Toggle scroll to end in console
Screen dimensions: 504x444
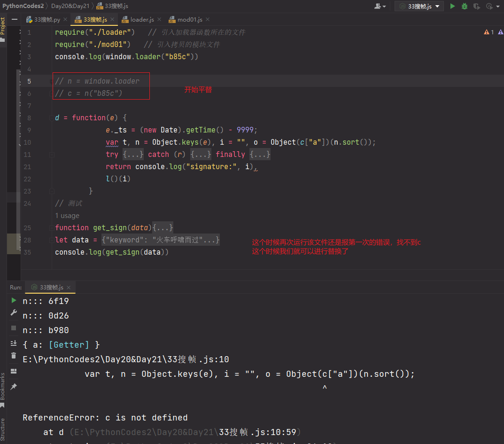click(14, 343)
